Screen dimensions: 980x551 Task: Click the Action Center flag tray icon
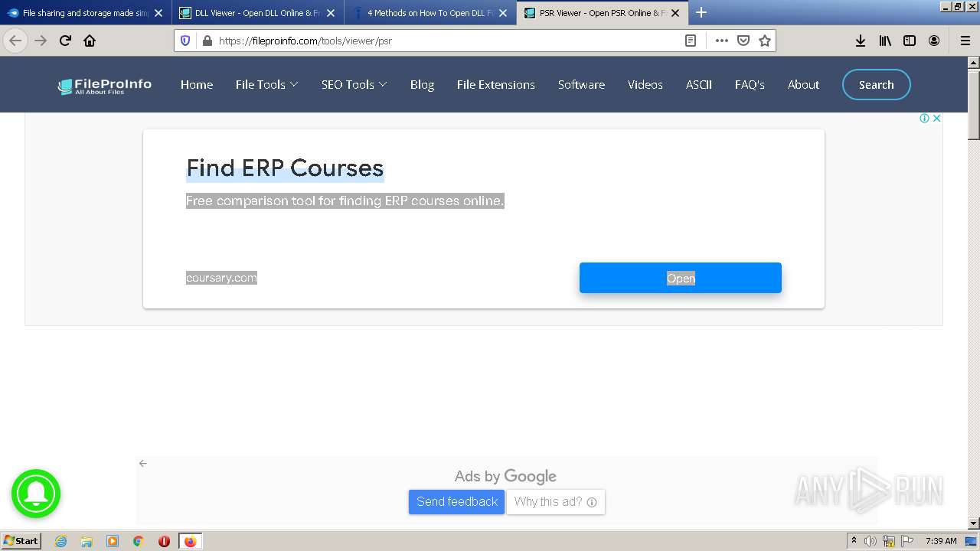[x=907, y=541]
